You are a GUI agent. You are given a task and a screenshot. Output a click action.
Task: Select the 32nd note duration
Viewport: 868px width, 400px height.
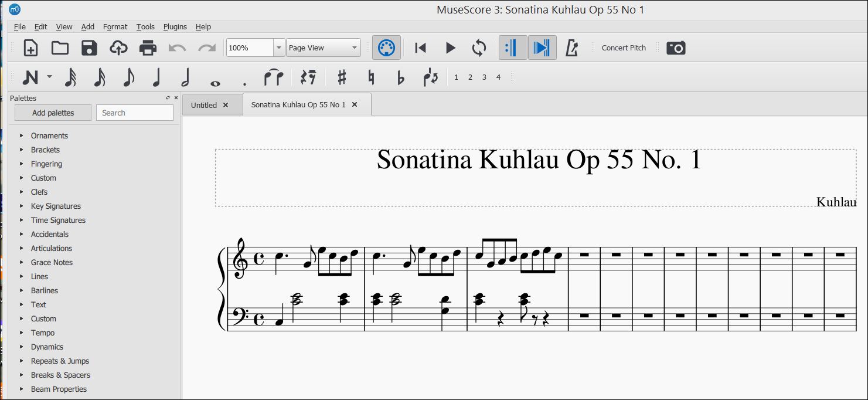click(x=70, y=77)
